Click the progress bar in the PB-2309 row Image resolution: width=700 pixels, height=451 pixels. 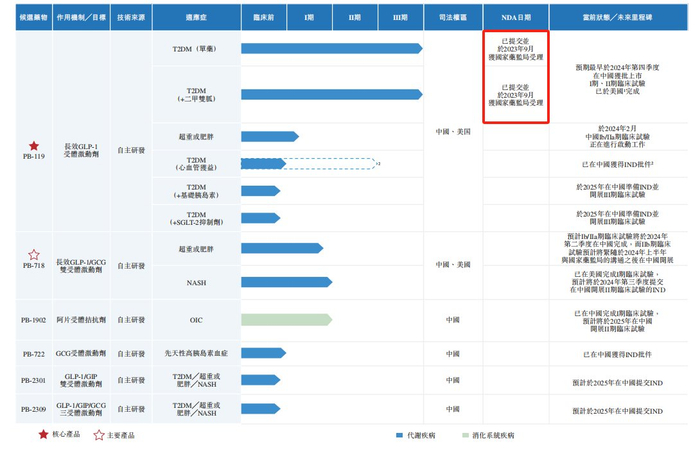pyautogui.click(x=261, y=409)
